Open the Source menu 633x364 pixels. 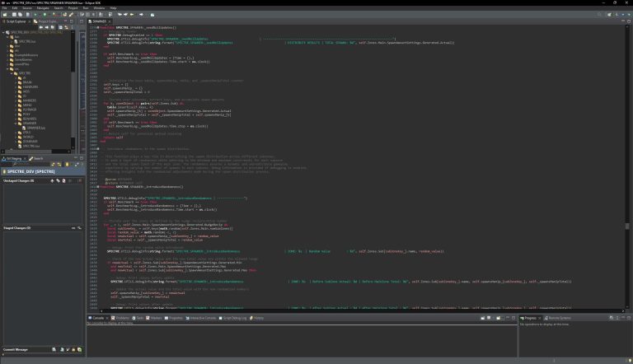coord(26,7)
